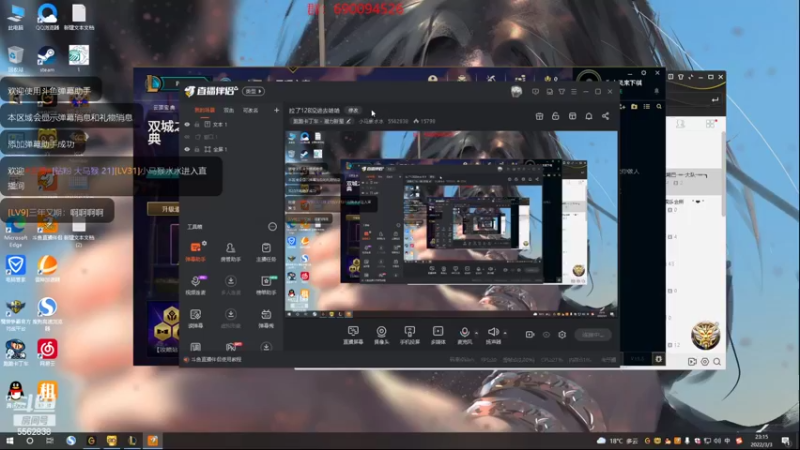
Task: Add 手机投屏 phone mirroring source
Action: point(410,335)
